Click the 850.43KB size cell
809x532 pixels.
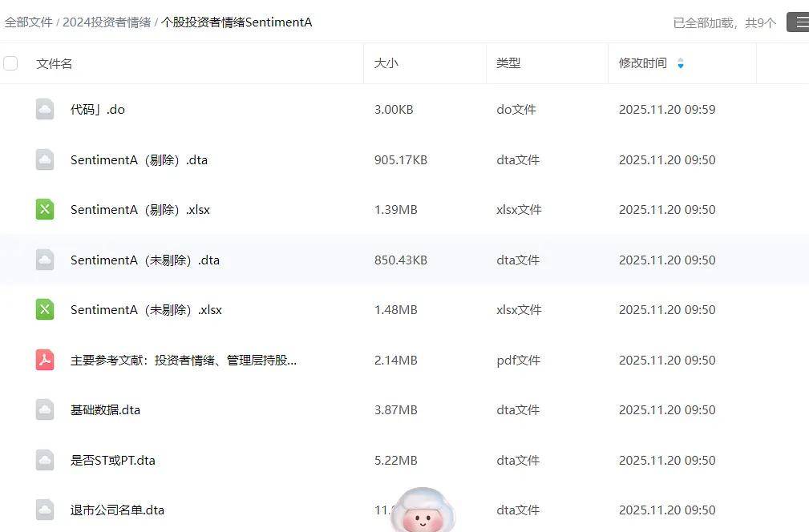tap(401, 260)
